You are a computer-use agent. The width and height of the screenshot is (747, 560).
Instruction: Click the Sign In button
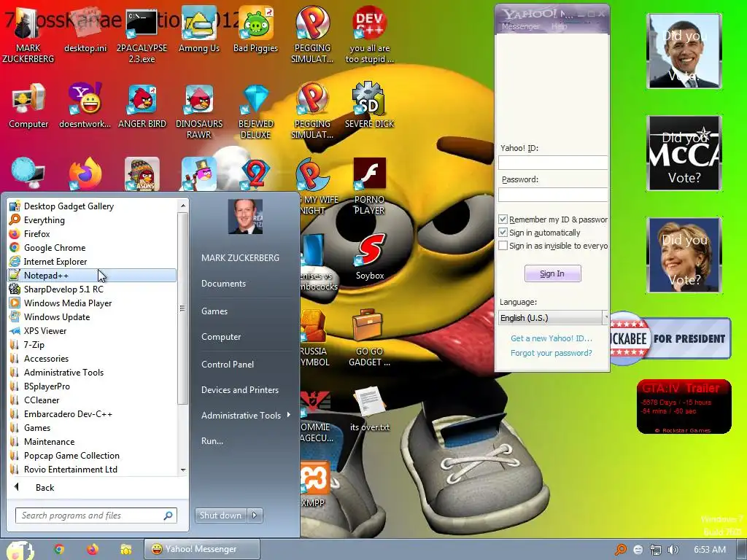[552, 273]
